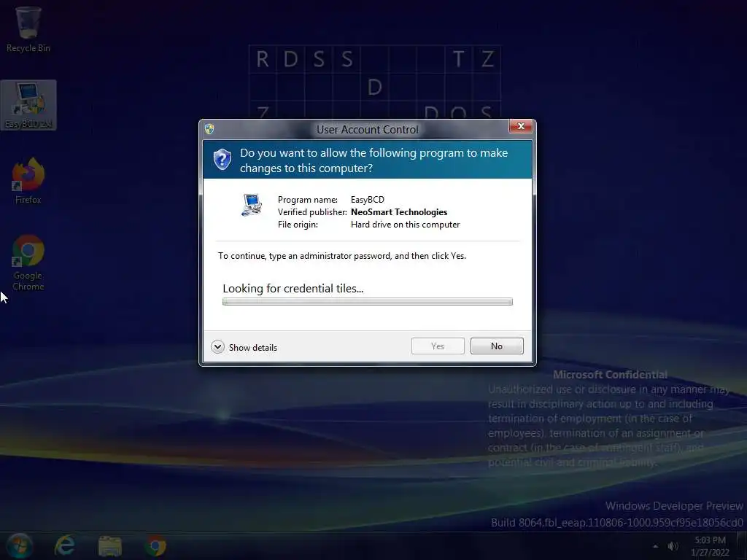Image resolution: width=747 pixels, height=560 pixels.
Task: Click 'Hard drive on this computer' text
Action: [x=405, y=225]
